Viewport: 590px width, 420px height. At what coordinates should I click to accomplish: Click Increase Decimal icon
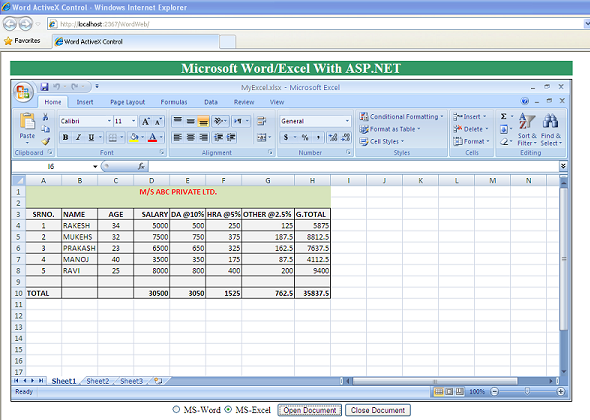[333, 137]
